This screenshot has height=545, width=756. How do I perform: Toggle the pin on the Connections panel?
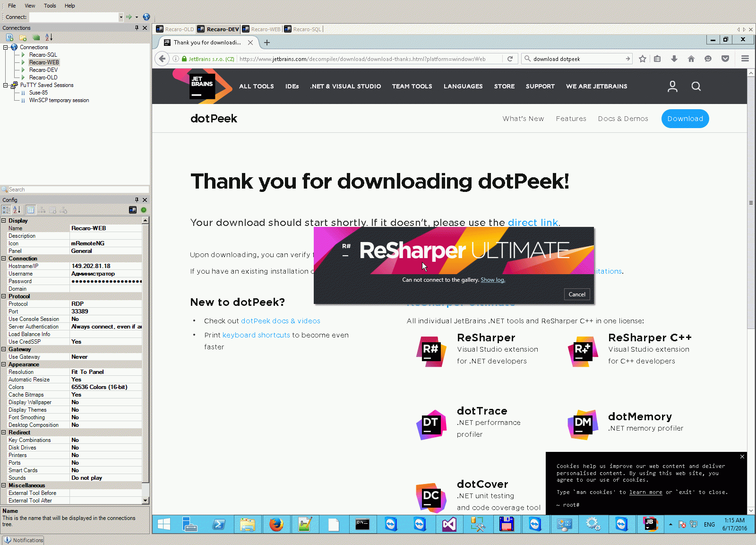[137, 28]
